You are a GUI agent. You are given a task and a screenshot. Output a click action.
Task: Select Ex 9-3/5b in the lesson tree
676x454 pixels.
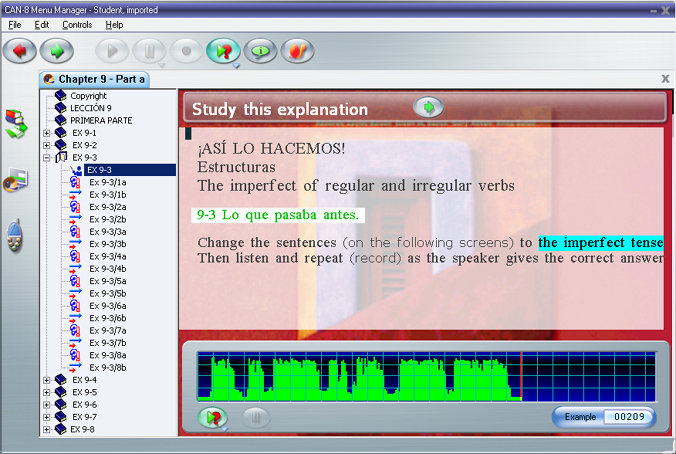(x=107, y=293)
